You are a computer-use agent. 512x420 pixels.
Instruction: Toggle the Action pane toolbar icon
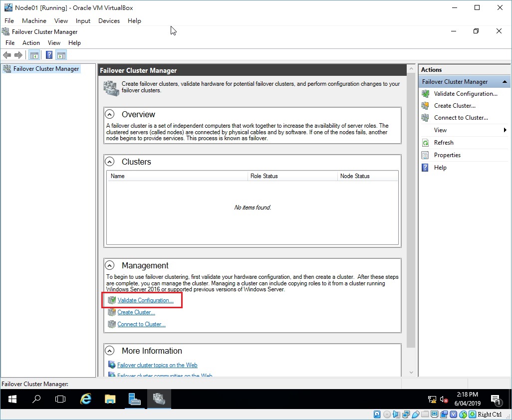(x=61, y=55)
